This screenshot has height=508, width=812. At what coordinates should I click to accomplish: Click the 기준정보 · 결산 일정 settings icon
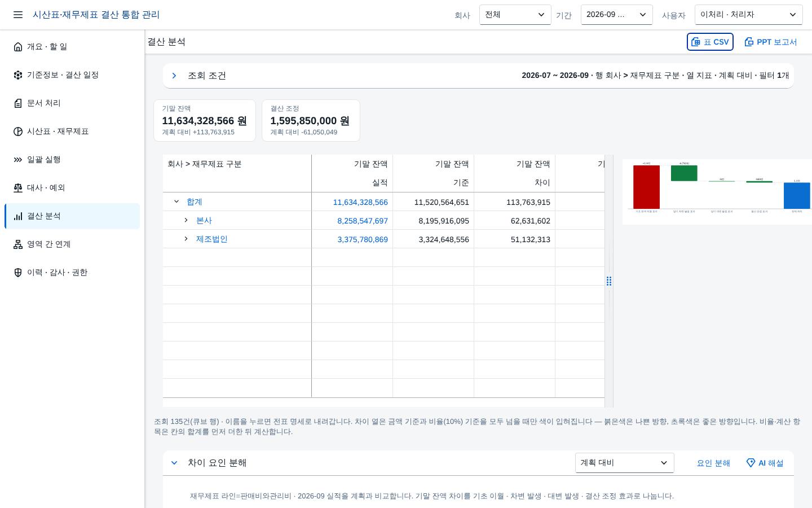[18, 75]
